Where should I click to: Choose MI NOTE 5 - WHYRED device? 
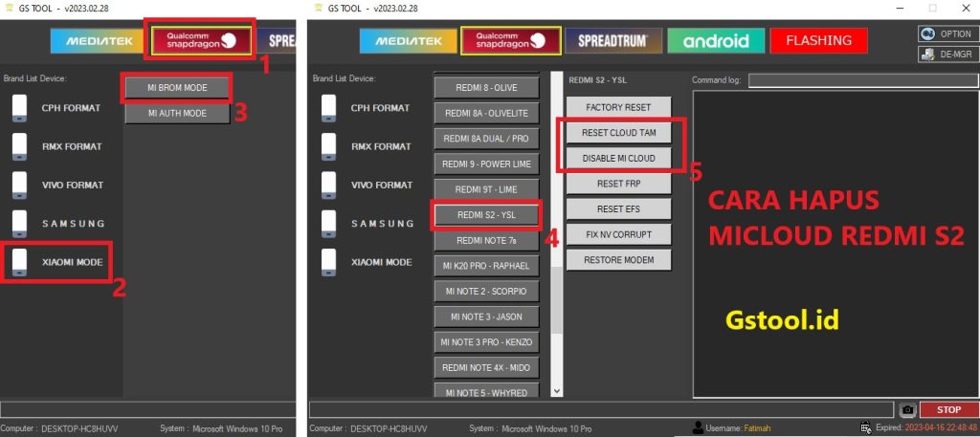click(x=486, y=392)
